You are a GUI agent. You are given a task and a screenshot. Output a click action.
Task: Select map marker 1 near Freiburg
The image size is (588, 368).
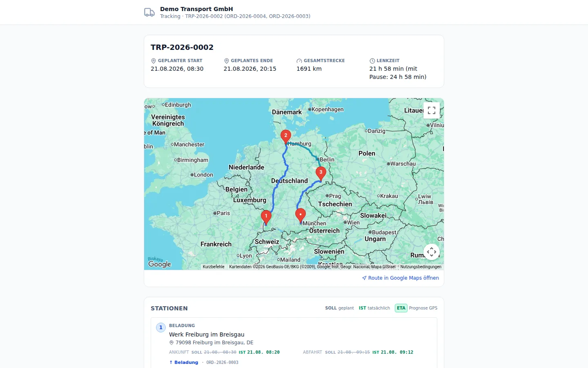click(266, 218)
